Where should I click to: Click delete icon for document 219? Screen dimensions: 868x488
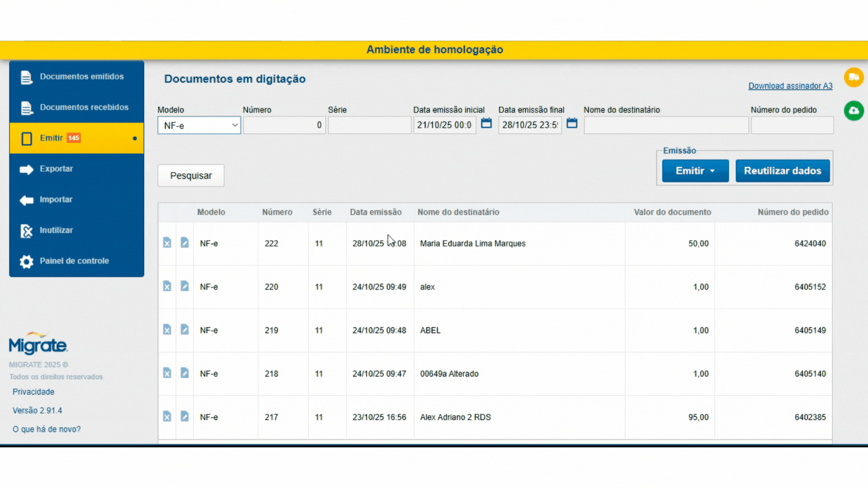point(167,330)
